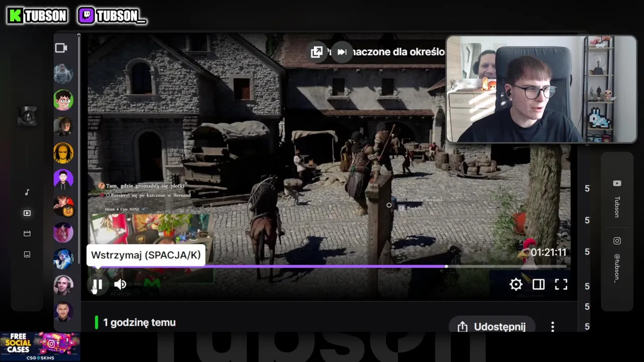Select the video play icon in left panel
Image resolution: width=644 pixels, height=362 pixels.
tap(27, 213)
